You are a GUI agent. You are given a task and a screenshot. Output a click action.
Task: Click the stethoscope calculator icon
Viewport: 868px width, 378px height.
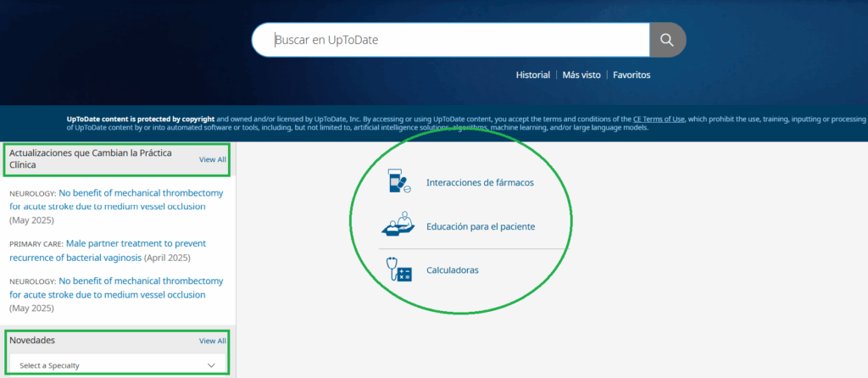click(398, 270)
